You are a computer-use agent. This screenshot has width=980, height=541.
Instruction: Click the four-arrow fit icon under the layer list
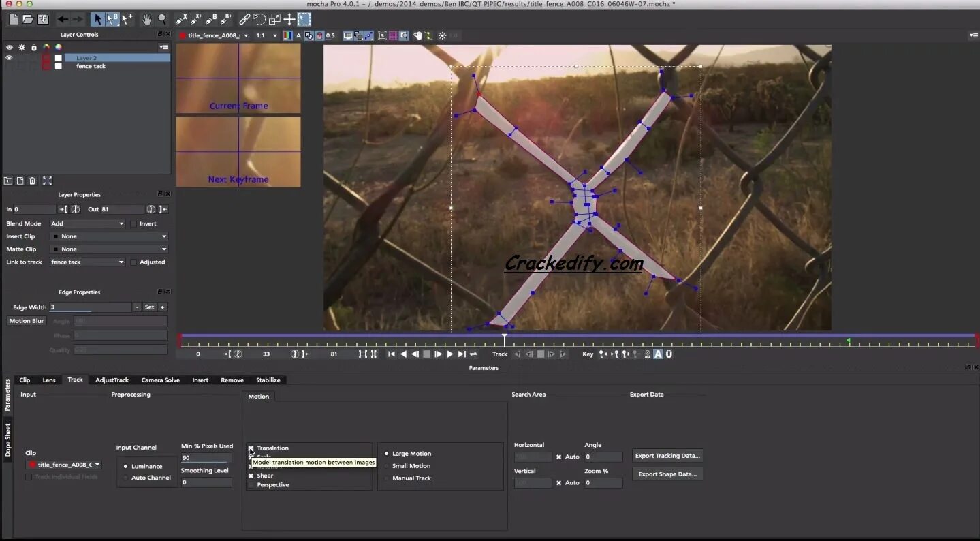click(x=47, y=181)
